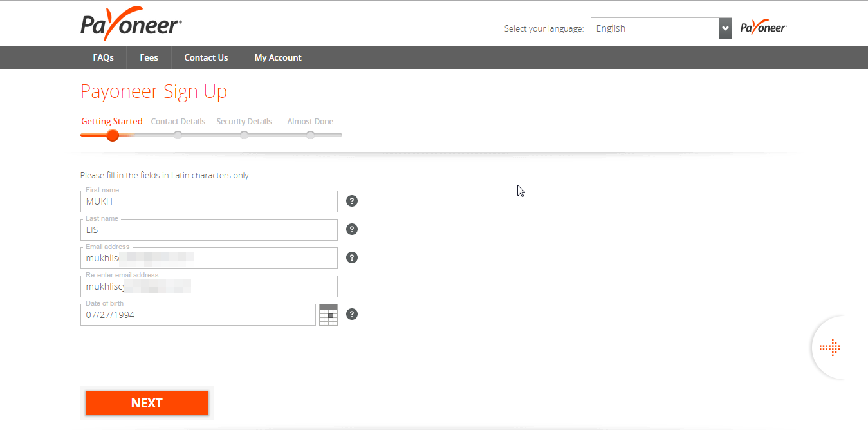
Task: Select the Contact Details step label
Action: click(178, 121)
